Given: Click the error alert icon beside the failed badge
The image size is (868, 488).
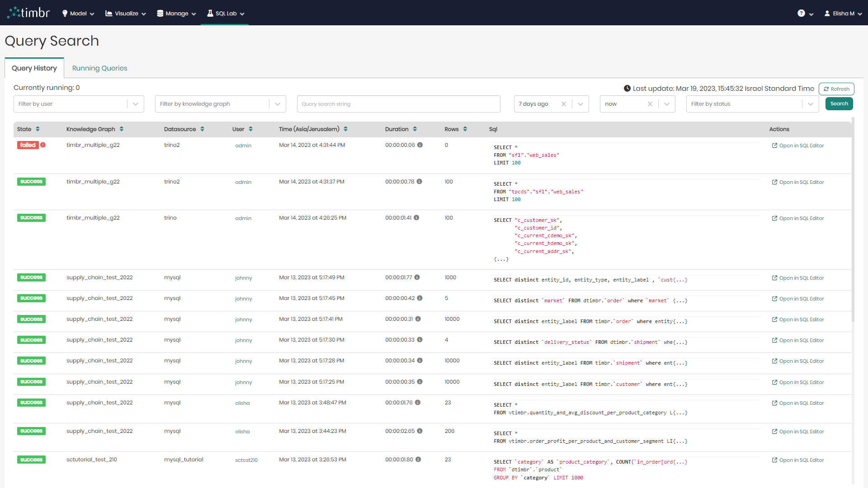Looking at the screenshot, I should 43,145.
